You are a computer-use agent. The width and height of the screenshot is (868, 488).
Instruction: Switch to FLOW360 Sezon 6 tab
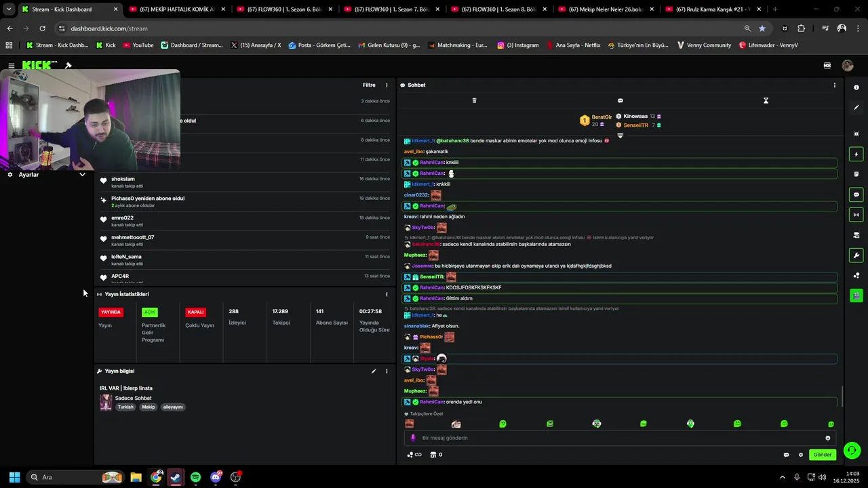coord(283,9)
